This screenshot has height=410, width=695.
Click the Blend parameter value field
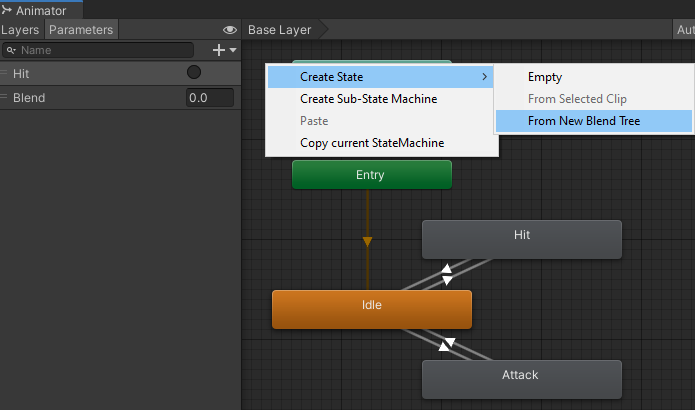click(x=210, y=98)
